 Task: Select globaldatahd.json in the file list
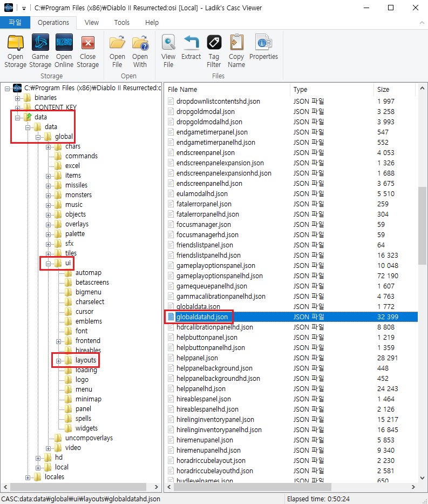point(202,317)
